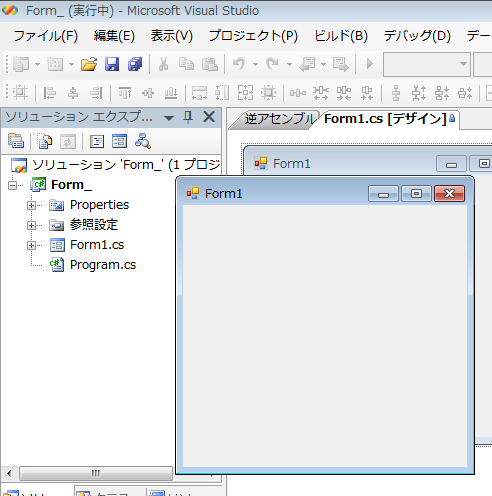Click the Start Debugging play icon
The width and height of the screenshot is (492, 496).
coord(370,63)
